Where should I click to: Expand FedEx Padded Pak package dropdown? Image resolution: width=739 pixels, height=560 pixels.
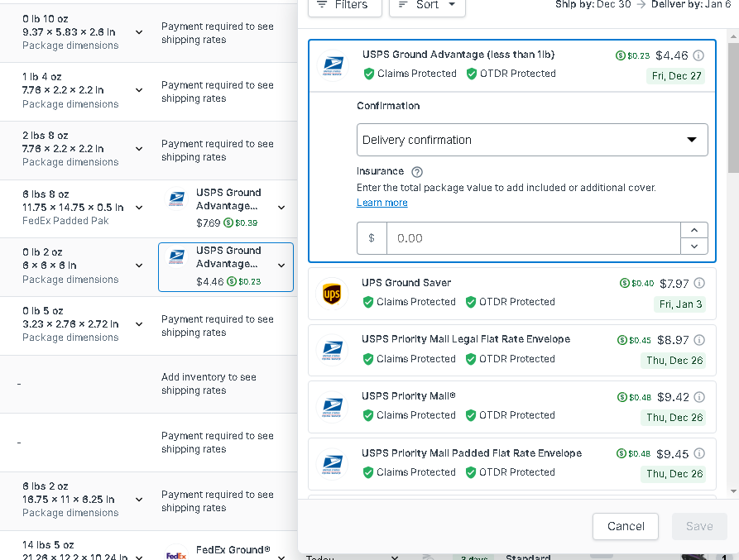pyautogui.click(x=139, y=208)
